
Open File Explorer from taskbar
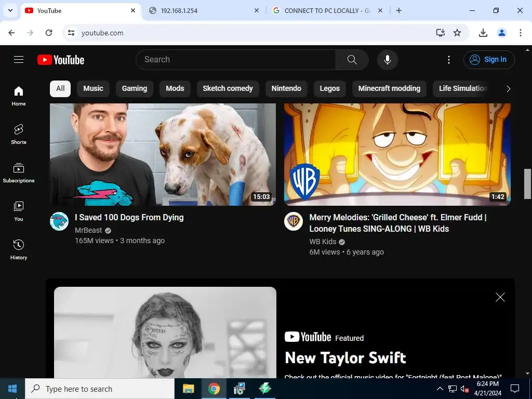tap(188, 389)
